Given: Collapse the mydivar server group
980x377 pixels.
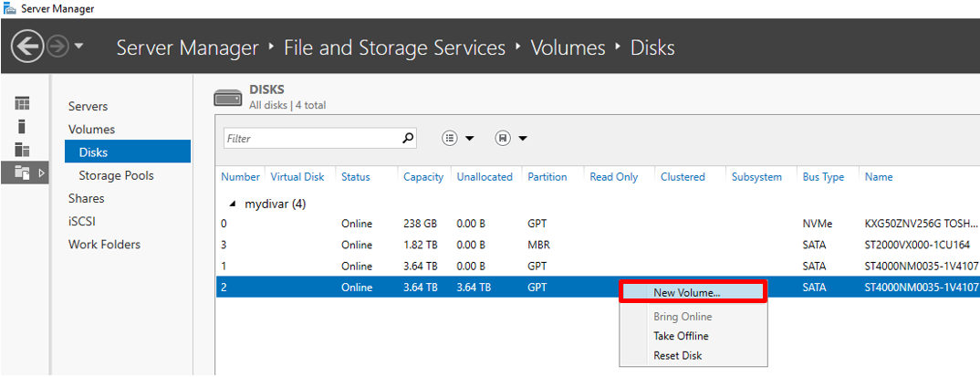Looking at the screenshot, I should tap(232, 204).
